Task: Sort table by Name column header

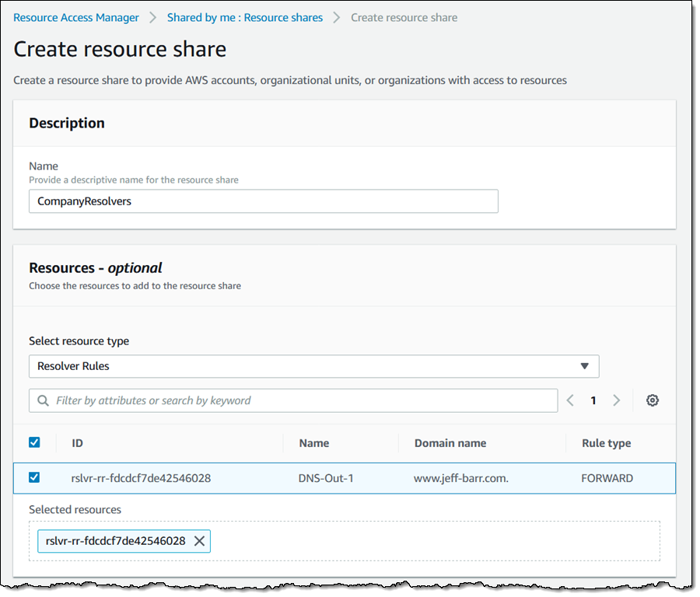Action: (313, 443)
